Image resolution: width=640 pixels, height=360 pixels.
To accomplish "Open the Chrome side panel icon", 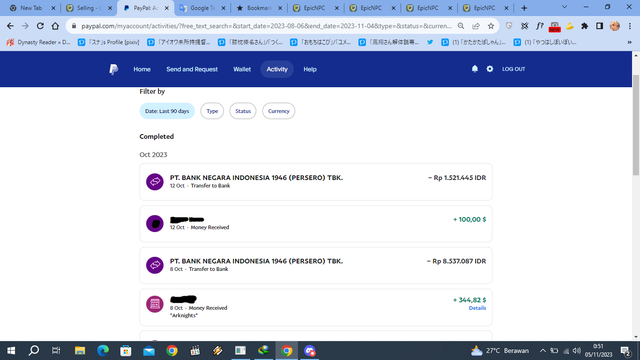I will 599,26.
